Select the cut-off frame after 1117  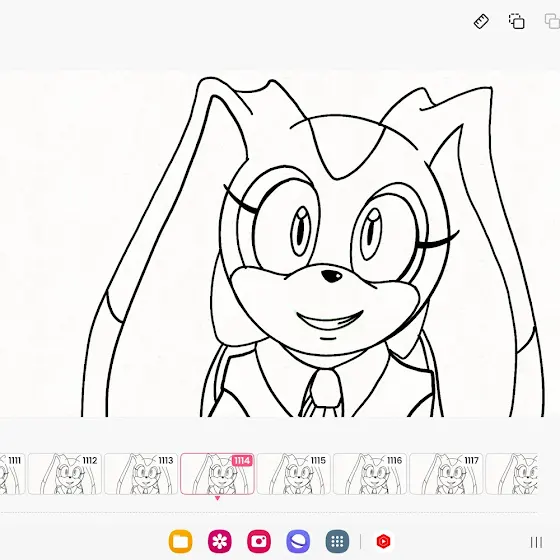coord(512,474)
